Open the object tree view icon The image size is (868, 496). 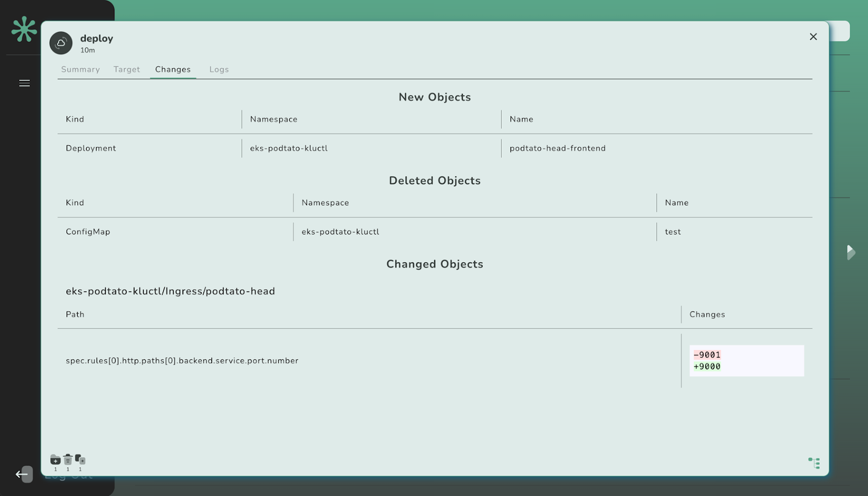(814, 463)
